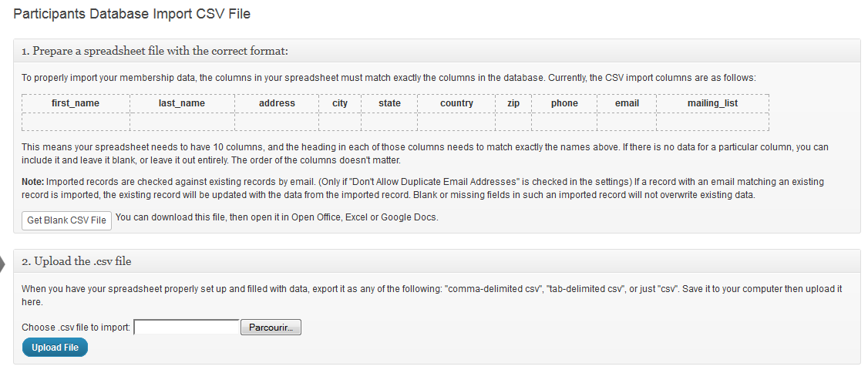Click the empty cell under first_name
Viewport: 868px width, 373px height.
click(76, 122)
